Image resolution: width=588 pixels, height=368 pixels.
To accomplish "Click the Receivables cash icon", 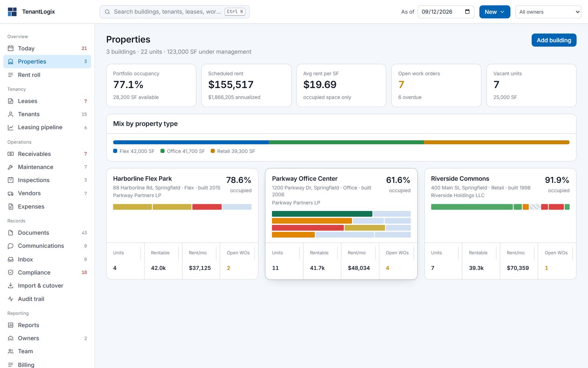I will (11, 154).
